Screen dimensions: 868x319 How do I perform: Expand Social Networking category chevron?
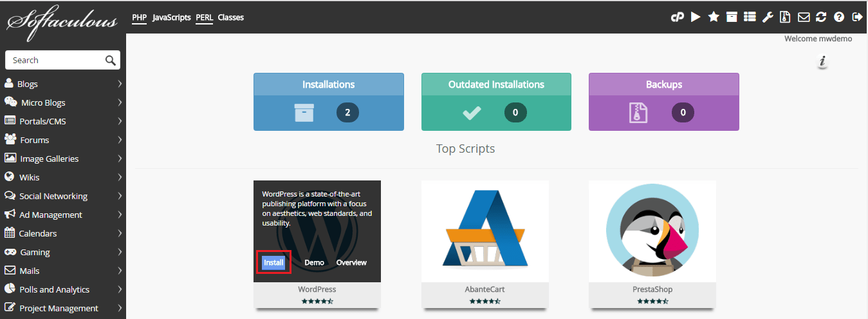(120, 196)
